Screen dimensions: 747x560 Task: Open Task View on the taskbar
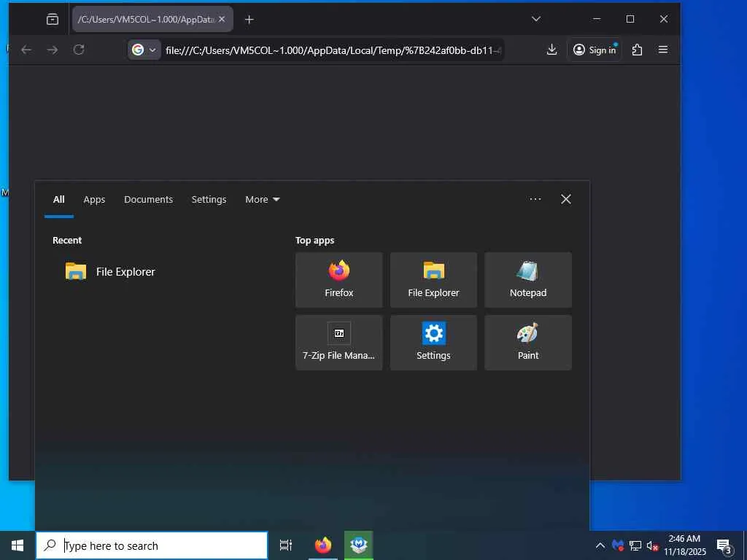[x=286, y=545]
